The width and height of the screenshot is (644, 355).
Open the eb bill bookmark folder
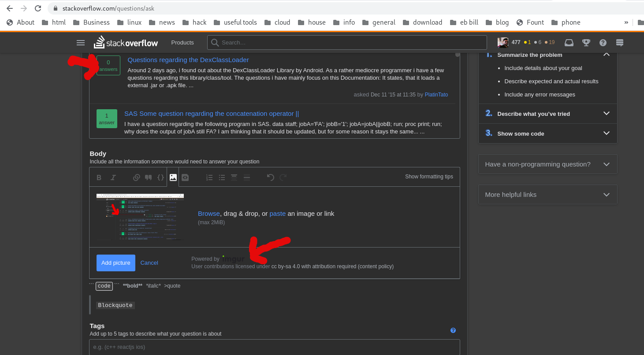click(464, 22)
